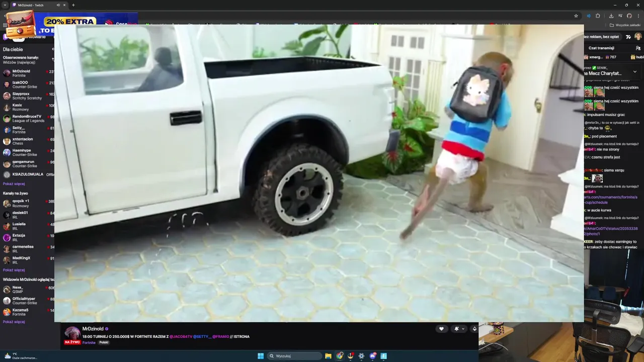The image size is (644, 362).
Task: Click @JACOB4TV mention in stream title
Action: (181, 336)
